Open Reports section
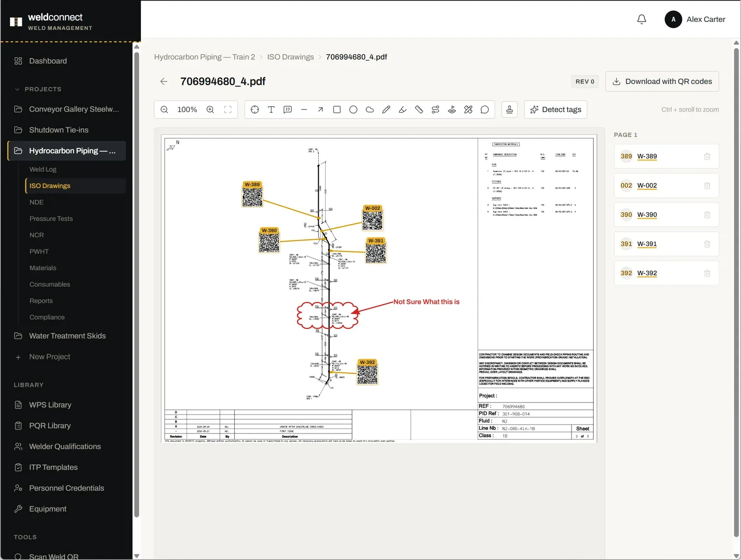Screen dimensions: 741x560 (x=75, y=301)
